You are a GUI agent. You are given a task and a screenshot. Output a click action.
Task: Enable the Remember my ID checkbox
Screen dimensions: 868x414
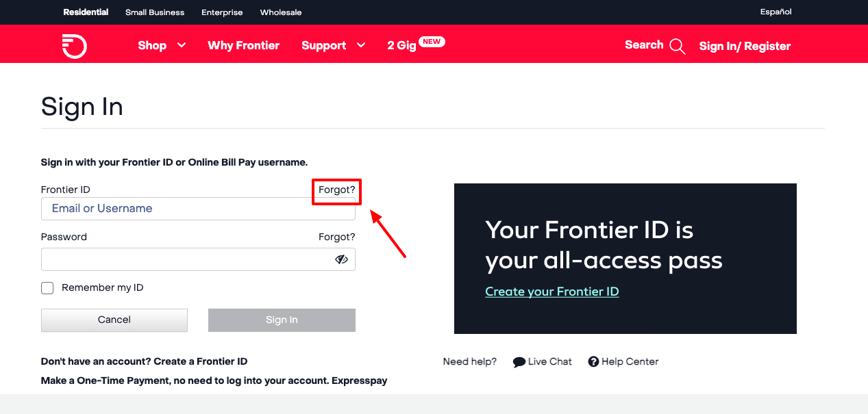pos(47,287)
